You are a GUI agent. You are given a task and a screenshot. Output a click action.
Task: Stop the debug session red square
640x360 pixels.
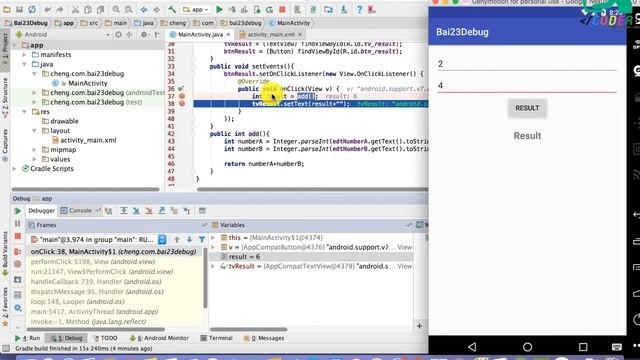pos(18,236)
